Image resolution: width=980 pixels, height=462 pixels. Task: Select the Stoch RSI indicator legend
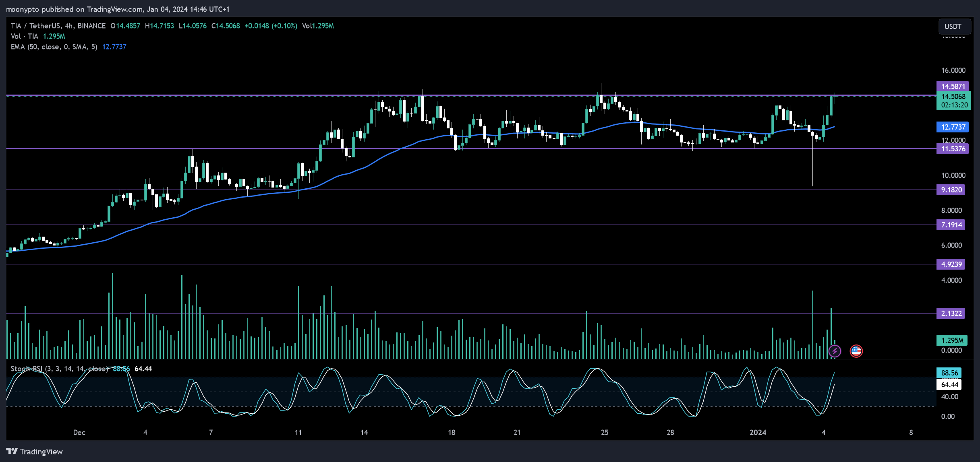[x=59, y=369]
